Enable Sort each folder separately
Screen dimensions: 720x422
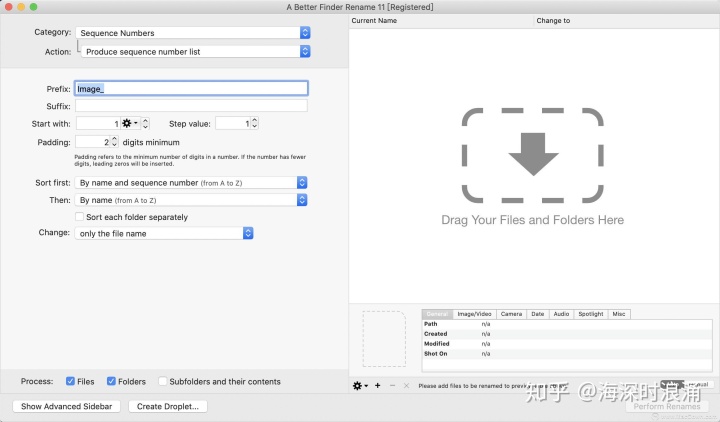[x=79, y=217]
